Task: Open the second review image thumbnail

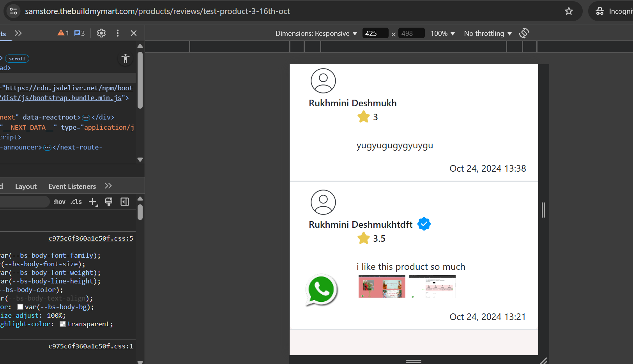Action: pos(432,287)
